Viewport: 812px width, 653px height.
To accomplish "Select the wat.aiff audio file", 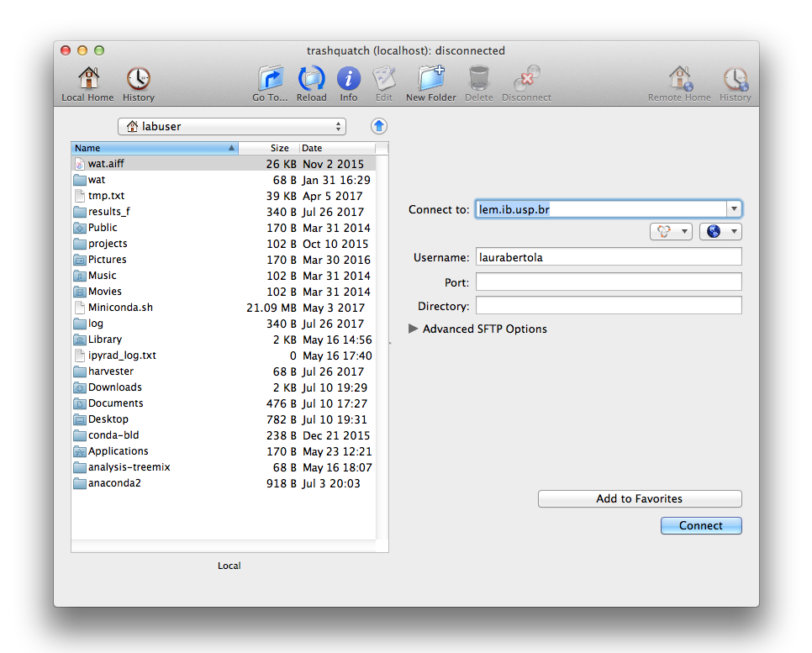I will (224, 164).
